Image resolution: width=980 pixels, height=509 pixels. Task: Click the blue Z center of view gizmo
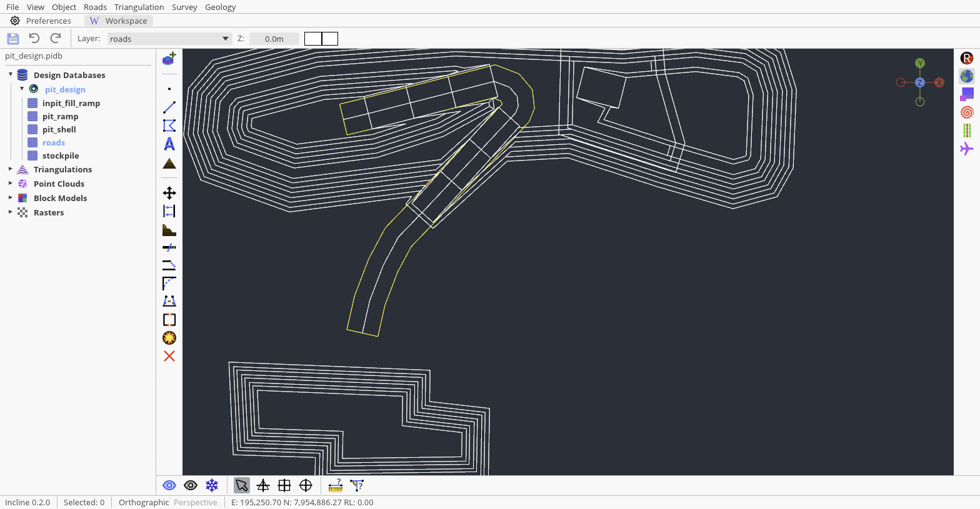click(x=920, y=82)
